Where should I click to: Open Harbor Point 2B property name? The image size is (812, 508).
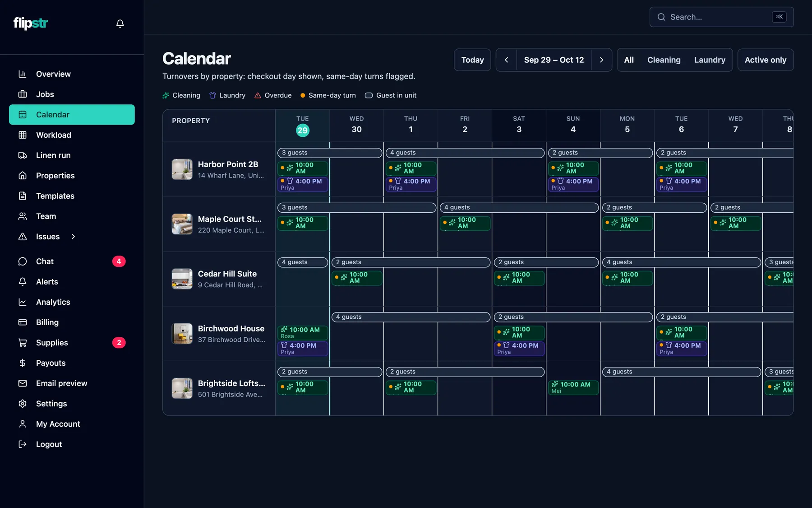228,164
